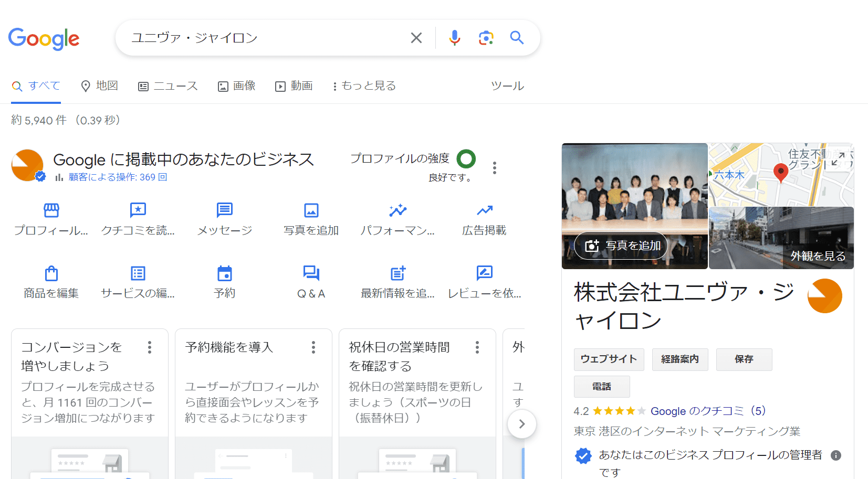Click the info icon beside 管理者

tap(836, 455)
